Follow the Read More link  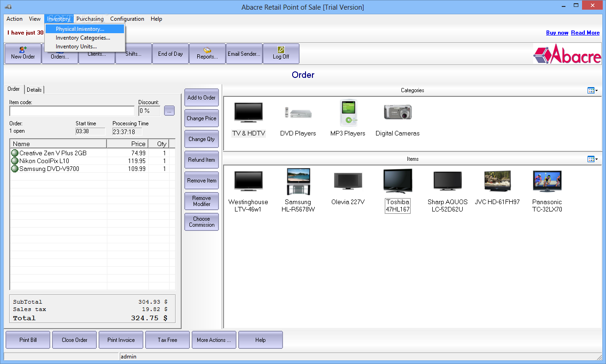pyautogui.click(x=585, y=33)
